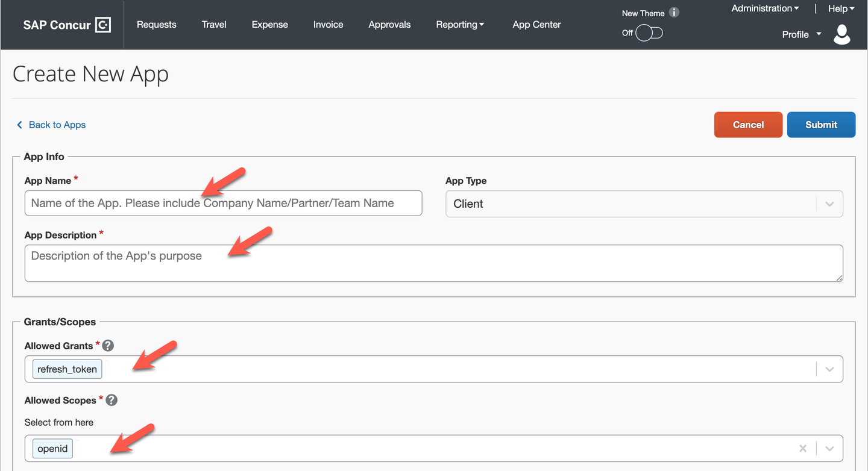Click the App Info section title
The width and height of the screenshot is (868, 471).
(44, 157)
